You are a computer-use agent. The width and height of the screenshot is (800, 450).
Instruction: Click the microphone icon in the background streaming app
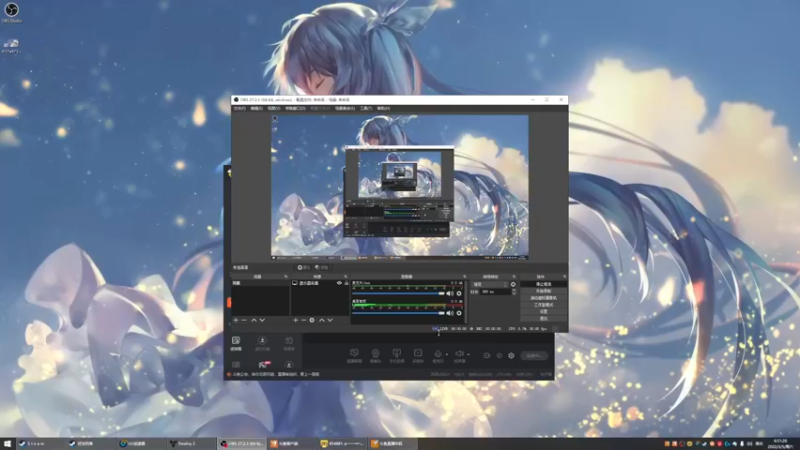(438, 354)
